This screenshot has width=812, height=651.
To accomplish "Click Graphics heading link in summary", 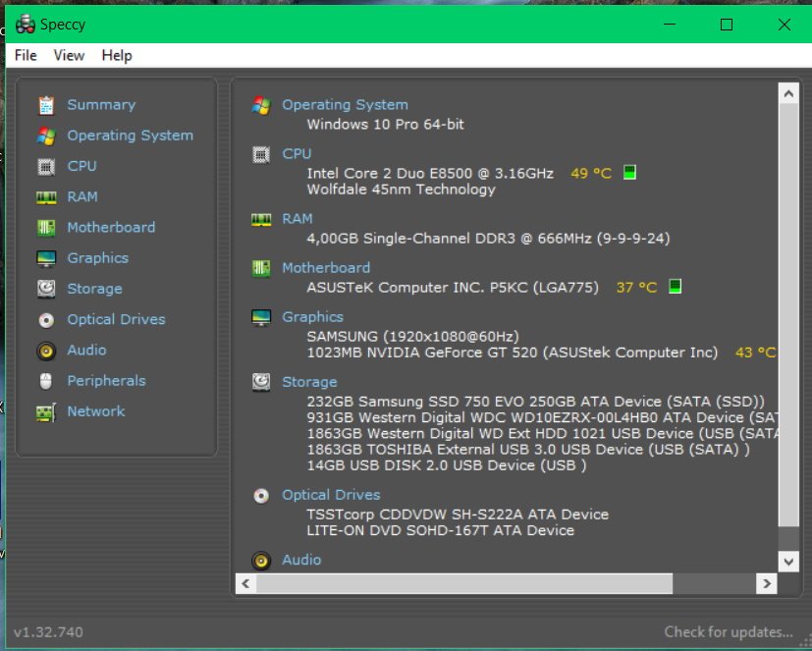I will point(312,317).
